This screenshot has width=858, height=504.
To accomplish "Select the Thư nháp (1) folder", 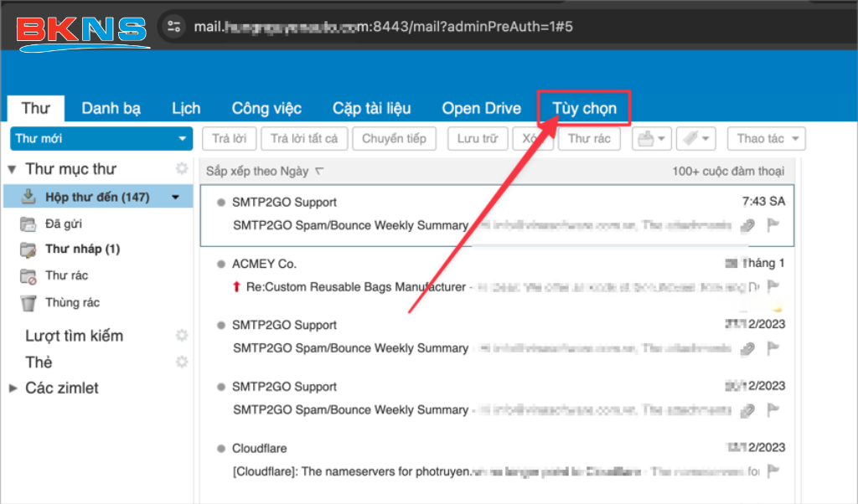I will coord(82,249).
